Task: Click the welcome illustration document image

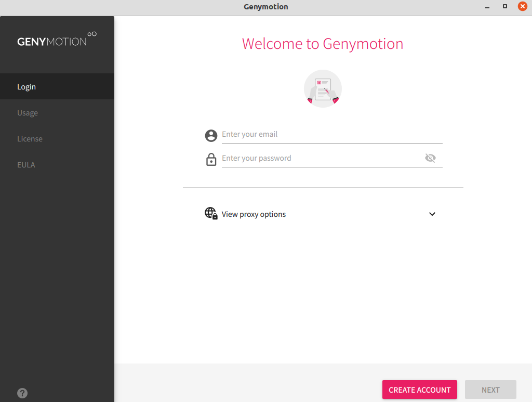Action: pyautogui.click(x=323, y=88)
